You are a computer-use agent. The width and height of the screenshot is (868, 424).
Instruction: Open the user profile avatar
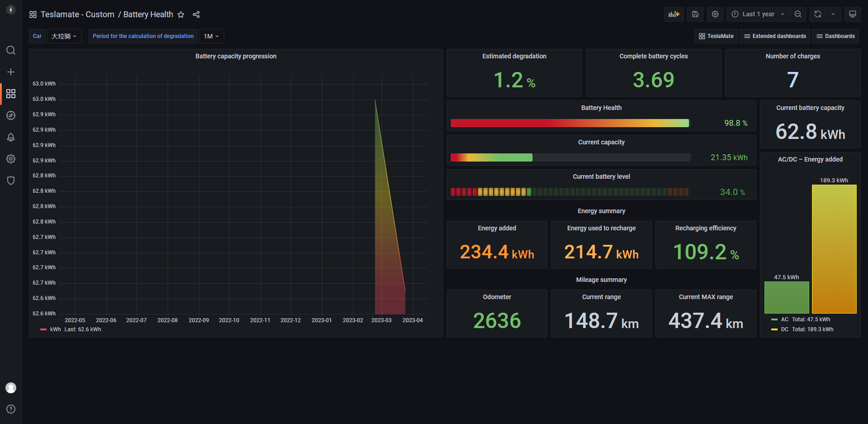point(11,388)
